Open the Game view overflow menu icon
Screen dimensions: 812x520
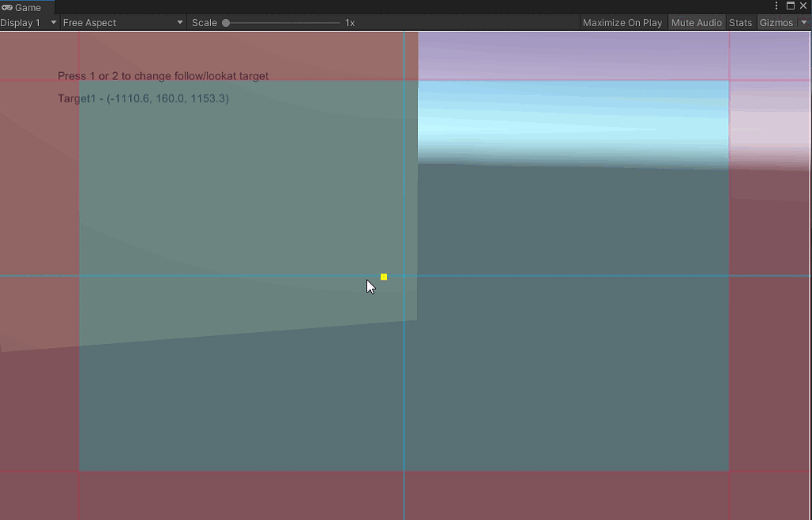click(775, 6)
